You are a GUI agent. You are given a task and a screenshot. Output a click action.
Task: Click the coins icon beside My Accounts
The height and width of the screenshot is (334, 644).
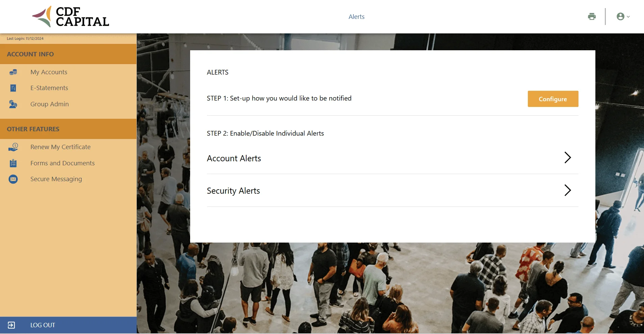coord(13,72)
